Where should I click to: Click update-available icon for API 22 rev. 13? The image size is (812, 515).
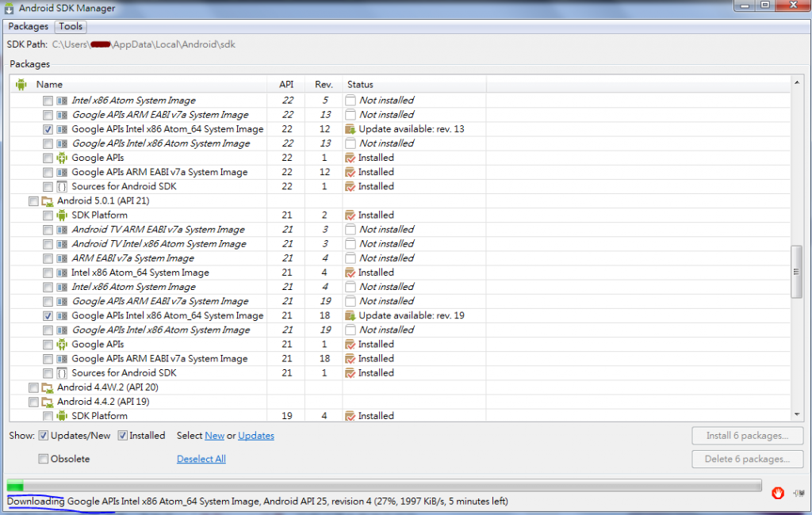(x=350, y=129)
